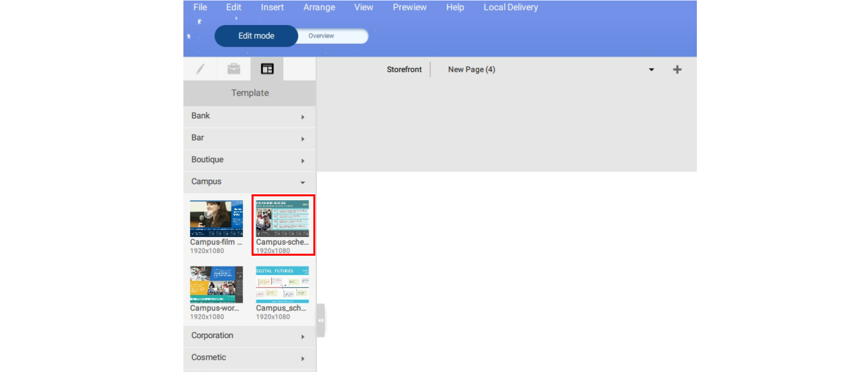Select the template layout tab icon
Image resolution: width=868 pixels, height=372 pixels.
pos(267,69)
